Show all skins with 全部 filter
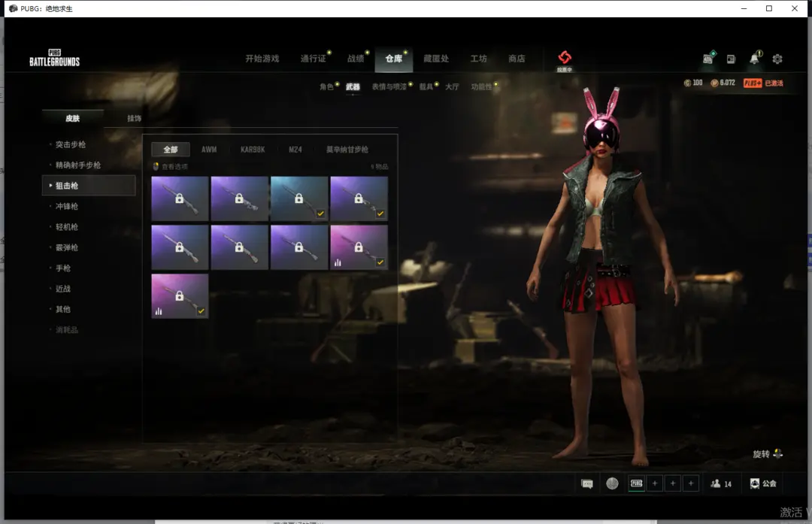The image size is (812, 524). coord(171,150)
